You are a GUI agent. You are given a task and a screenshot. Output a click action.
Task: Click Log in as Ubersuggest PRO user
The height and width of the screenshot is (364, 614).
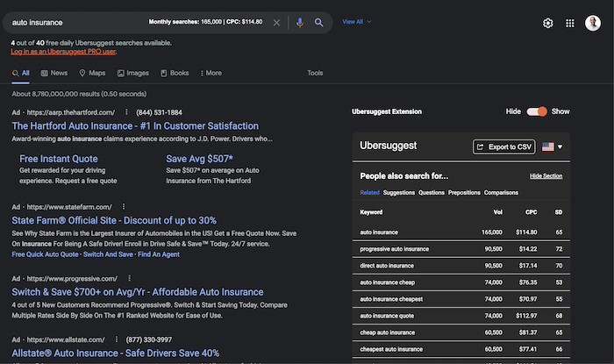[63, 52]
